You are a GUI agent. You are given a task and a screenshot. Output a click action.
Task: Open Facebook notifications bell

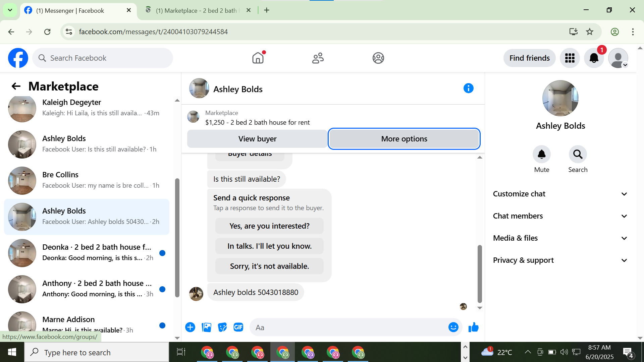(x=594, y=58)
